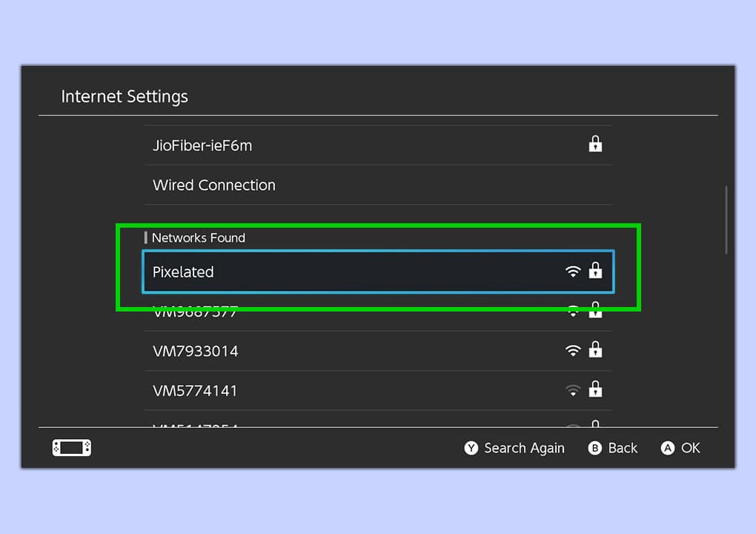This screenshot has width=756, height=534.
Task: Click the Wi-Fi signal icon on Pixelated row
Action: [572, 272]
